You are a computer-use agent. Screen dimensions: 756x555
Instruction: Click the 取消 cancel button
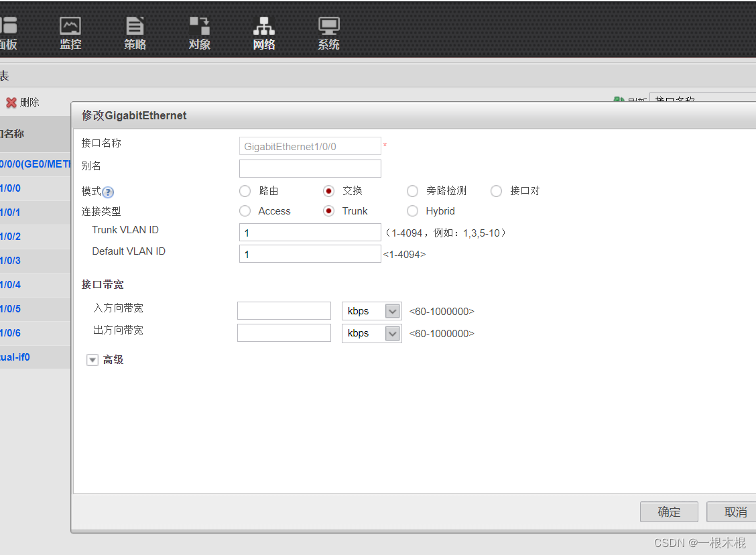[x=733, y=511]
